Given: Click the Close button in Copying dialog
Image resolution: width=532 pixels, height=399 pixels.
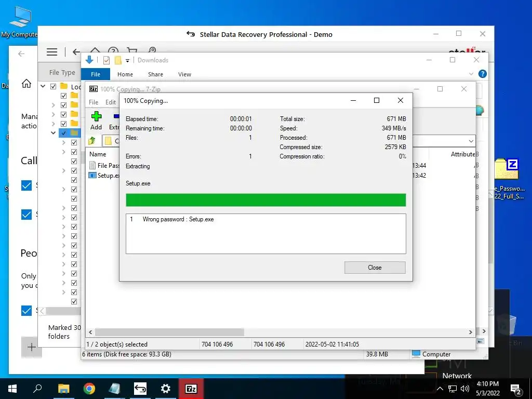Looking at the screenshot, I should point(375,268).
